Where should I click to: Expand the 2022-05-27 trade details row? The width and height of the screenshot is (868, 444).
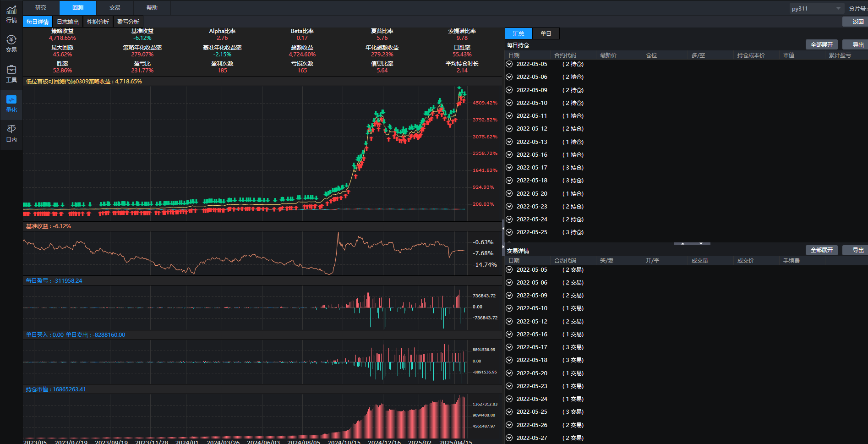tap(509, 438)
